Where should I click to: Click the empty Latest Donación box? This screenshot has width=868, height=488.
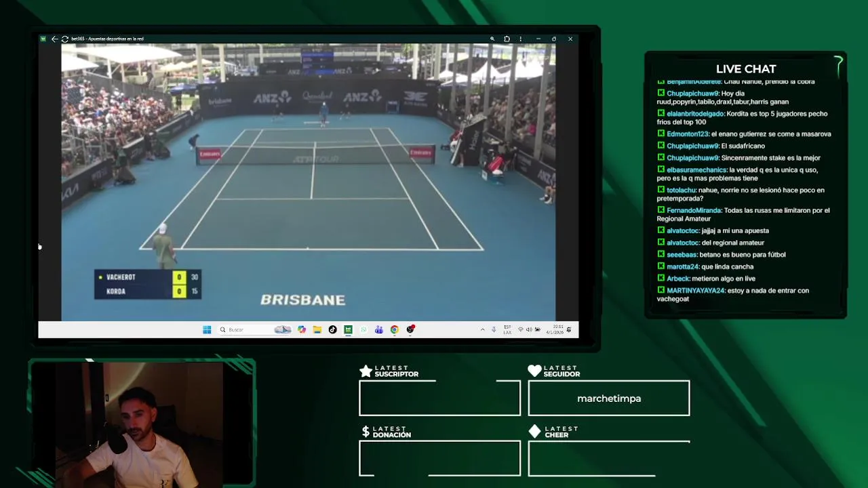point(439,458)
